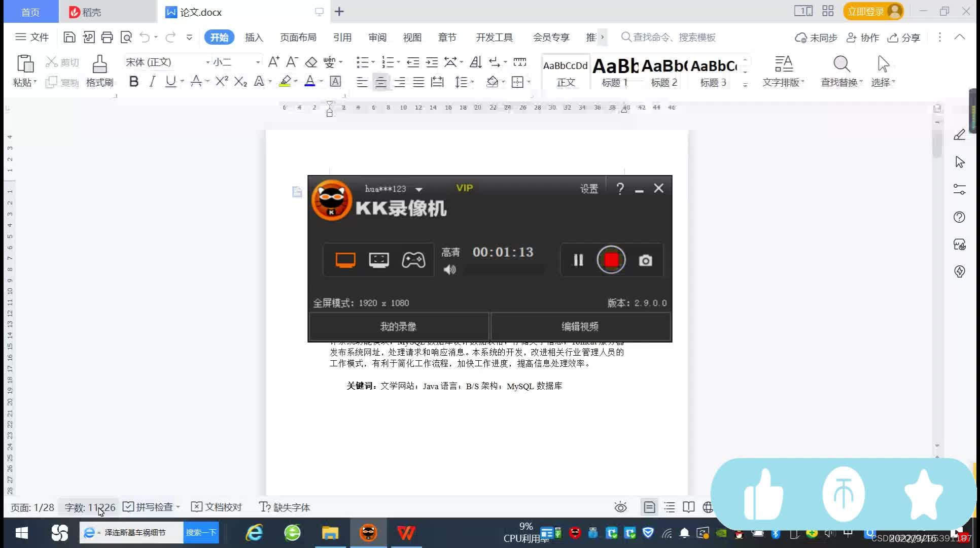Viewport: 980px width, 548px height.
Task: Stop the KK recording
Action: click(x=611, y=260)
